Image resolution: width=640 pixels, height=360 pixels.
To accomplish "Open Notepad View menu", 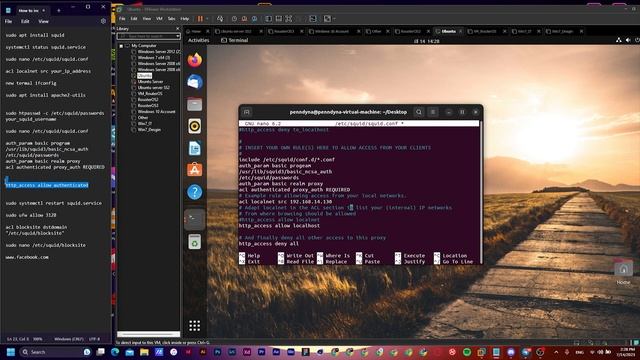I will coord(43,21).
